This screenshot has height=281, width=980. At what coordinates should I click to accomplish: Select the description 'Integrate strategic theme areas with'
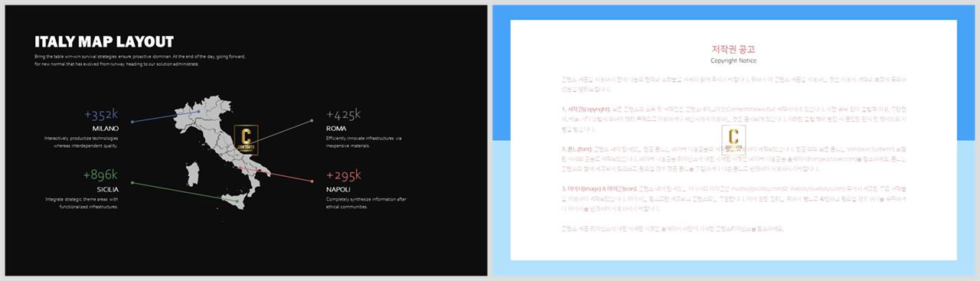click(82, 203)
